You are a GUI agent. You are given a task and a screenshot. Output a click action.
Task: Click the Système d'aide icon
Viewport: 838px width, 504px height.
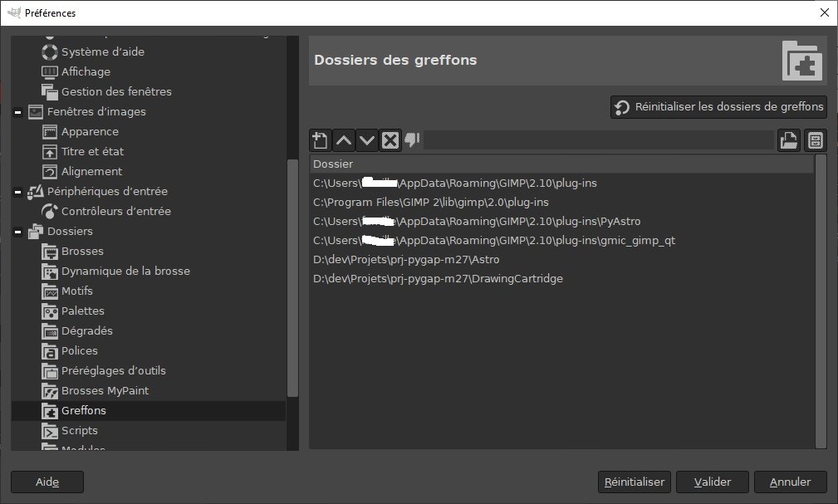click(x=50, y=51)
